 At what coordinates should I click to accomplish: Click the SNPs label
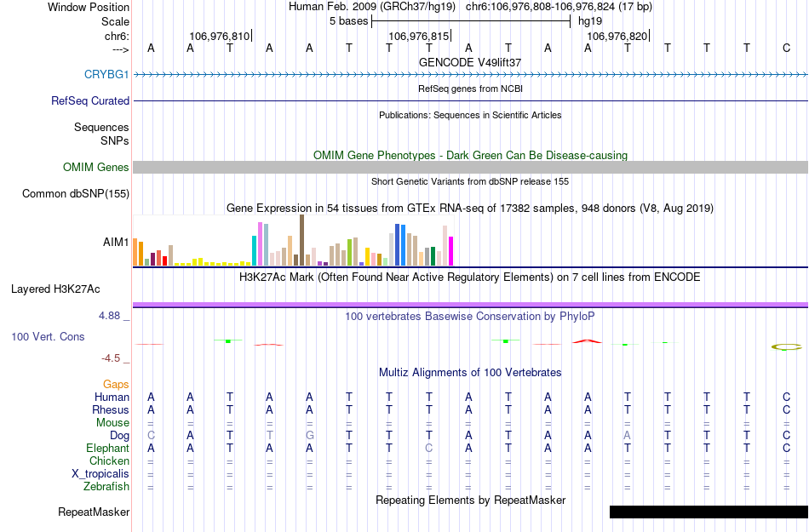click(115, 140)
